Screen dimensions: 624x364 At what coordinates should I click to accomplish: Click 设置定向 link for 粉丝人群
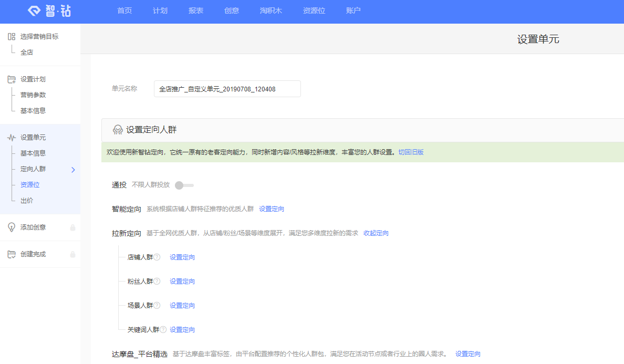tap(182, 281)
